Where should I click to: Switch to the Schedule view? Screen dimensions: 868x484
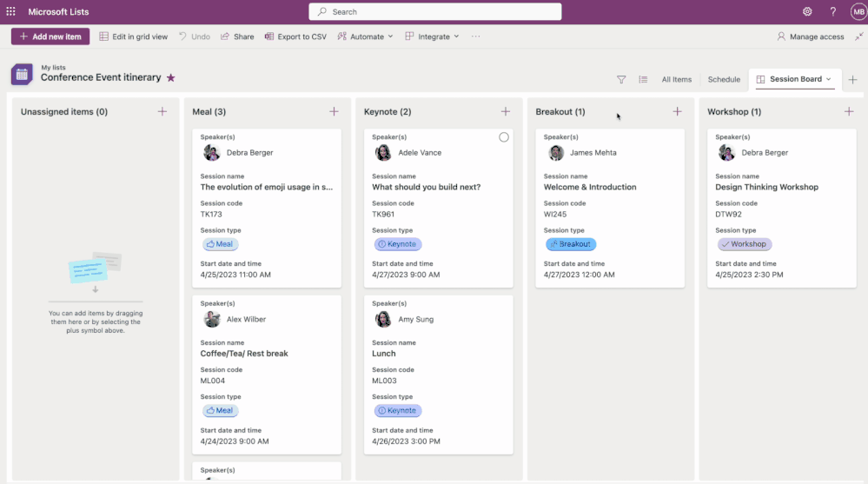[x=724, y=80]
